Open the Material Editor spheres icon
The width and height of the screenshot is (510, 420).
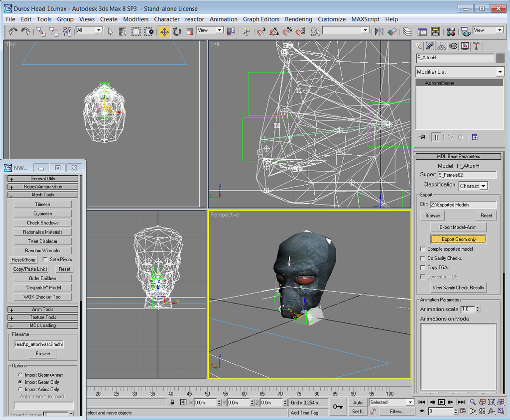(x=451, y=31)
